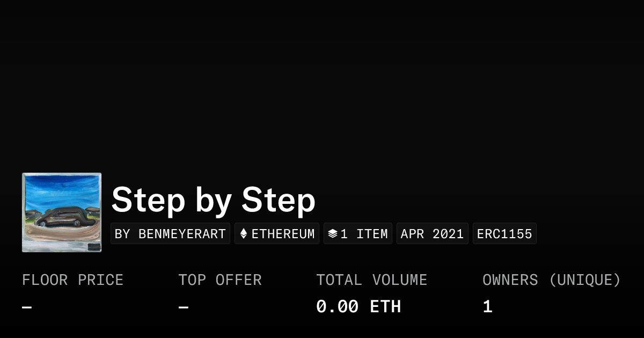644x338 pixels.
Task: Click the Step by Step collection title
Action: tap(213, 200)
